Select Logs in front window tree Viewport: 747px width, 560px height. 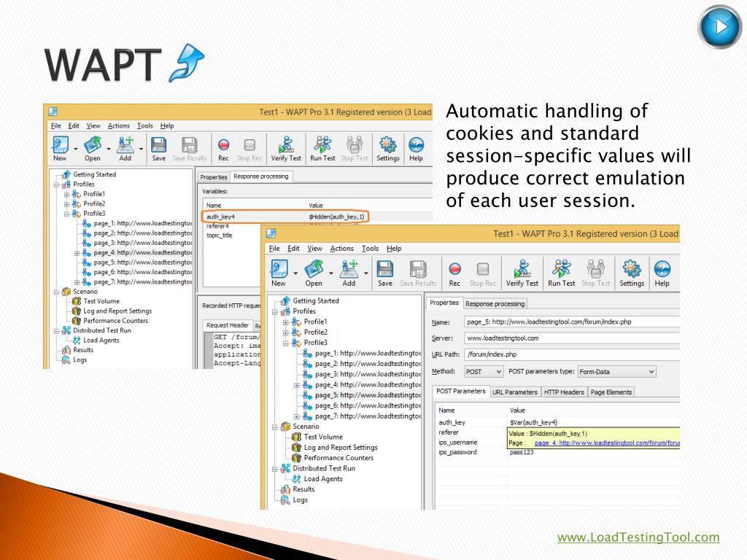click(x=300, y=499)
